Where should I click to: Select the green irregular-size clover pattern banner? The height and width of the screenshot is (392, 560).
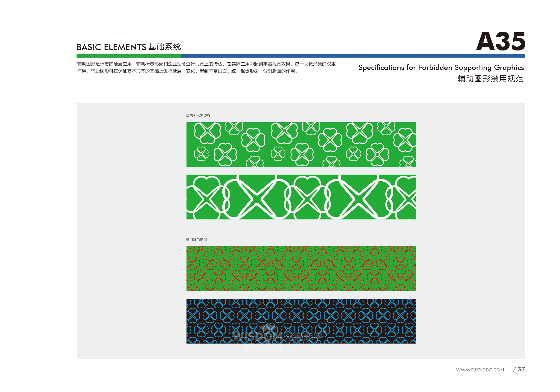(x=301, y=145)
